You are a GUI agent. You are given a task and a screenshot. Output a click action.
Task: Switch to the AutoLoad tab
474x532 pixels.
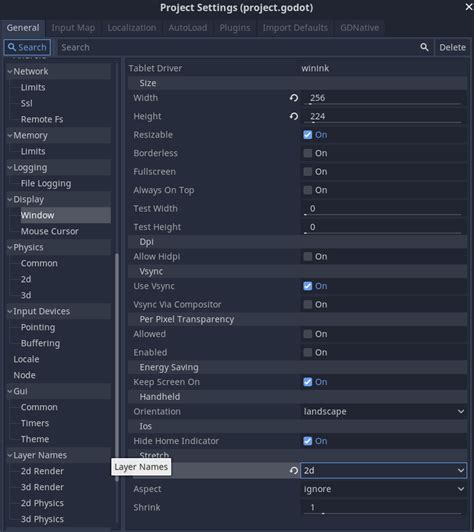point(188,27)
